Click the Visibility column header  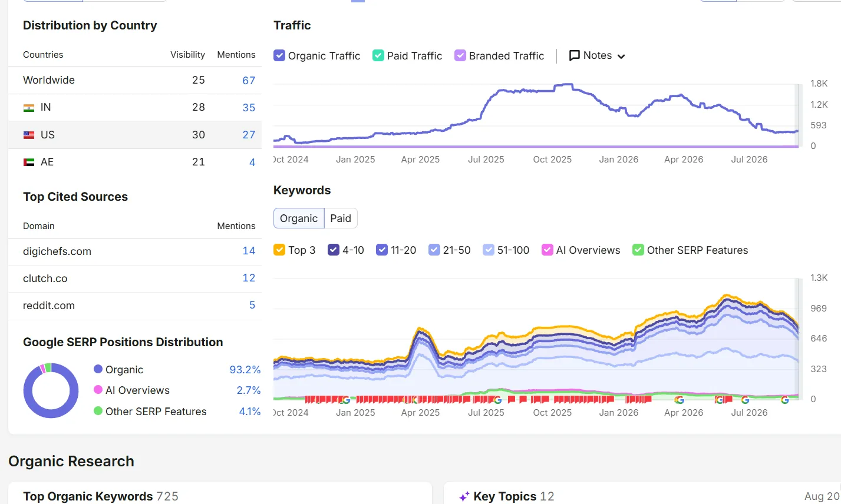tap(187, 55)
